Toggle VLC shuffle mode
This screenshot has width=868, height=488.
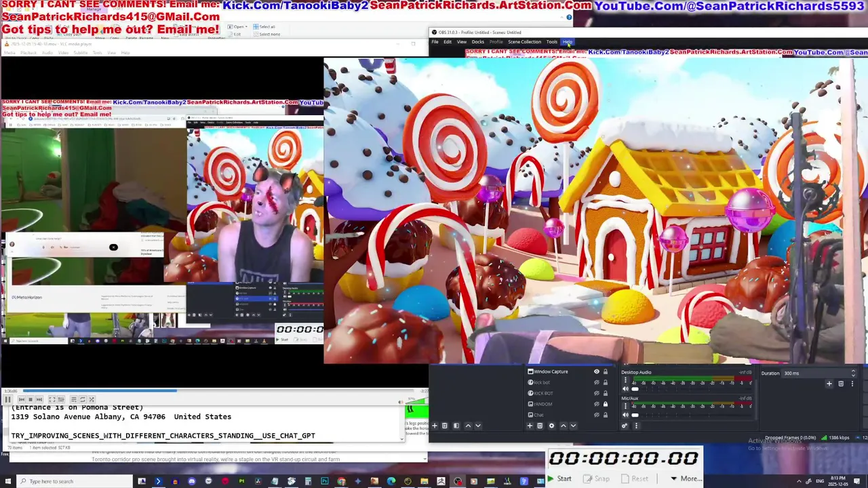click(92, 399)
